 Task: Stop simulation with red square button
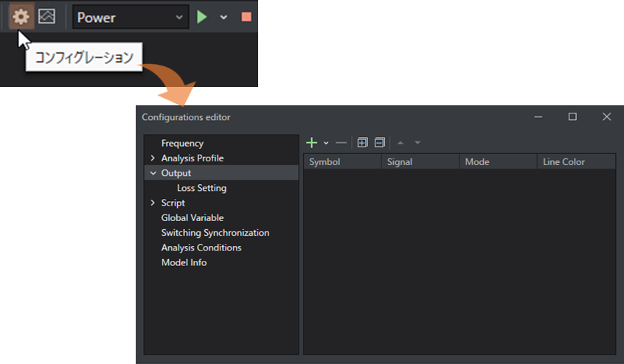click(246, 17)
